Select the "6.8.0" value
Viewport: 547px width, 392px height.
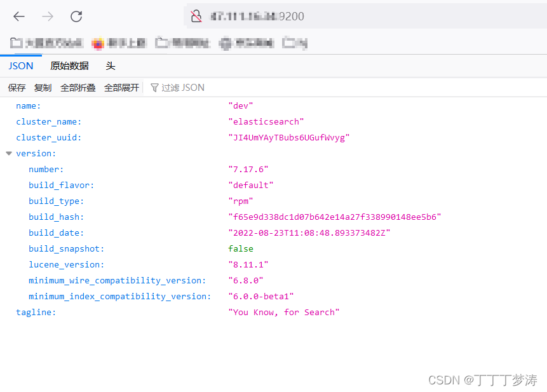click(246, 280)
